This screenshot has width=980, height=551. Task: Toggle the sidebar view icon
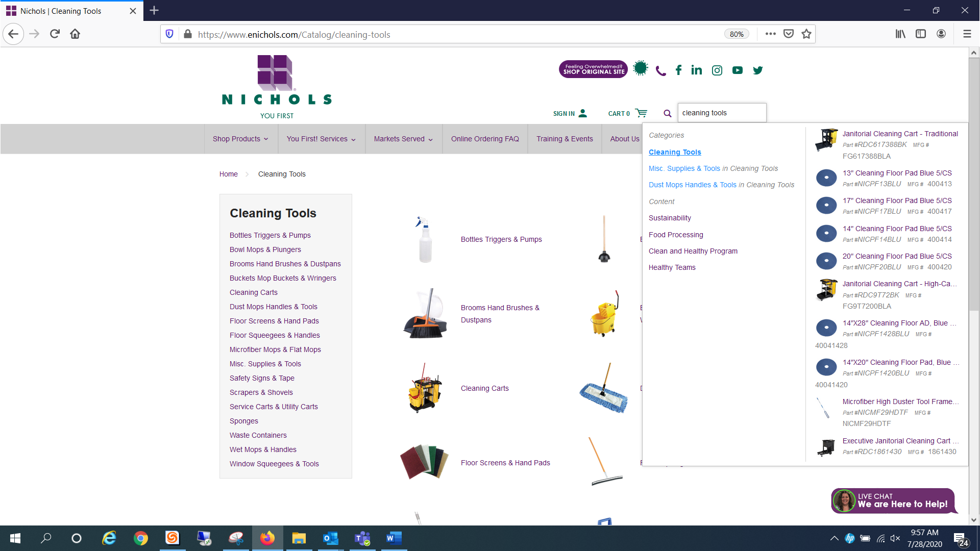point(921,34)
